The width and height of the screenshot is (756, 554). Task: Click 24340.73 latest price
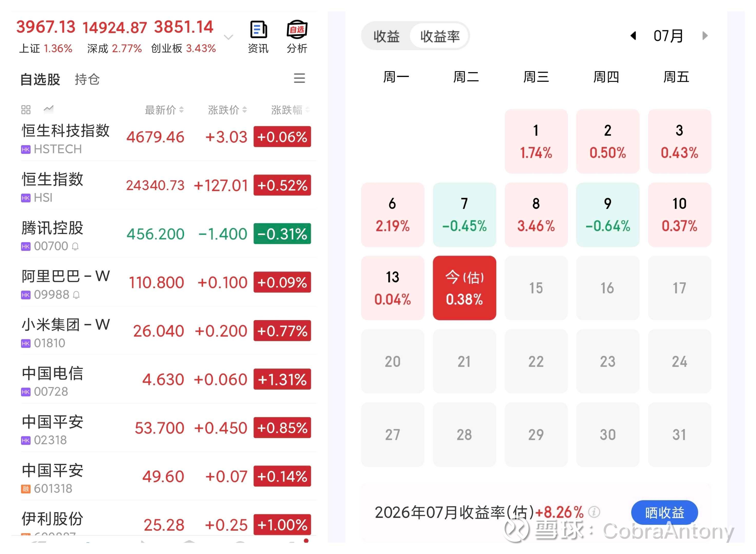point(155,185)
